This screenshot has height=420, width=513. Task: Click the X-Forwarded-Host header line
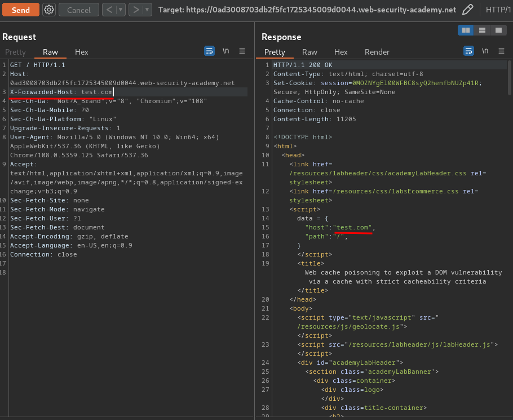[61, 92]
